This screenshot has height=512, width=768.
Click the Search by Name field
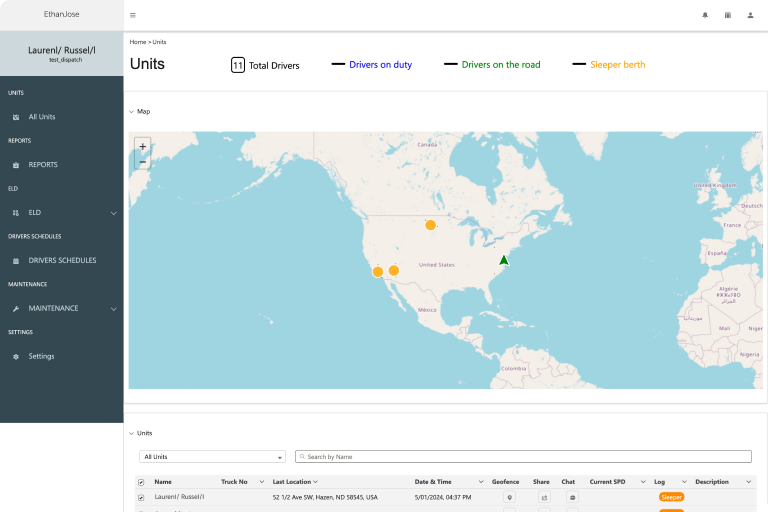click(x=523, y=457)
